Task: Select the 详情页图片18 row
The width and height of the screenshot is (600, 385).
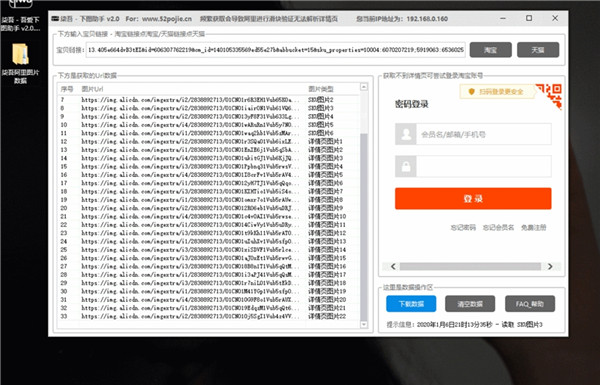Action: pos(209,283)
